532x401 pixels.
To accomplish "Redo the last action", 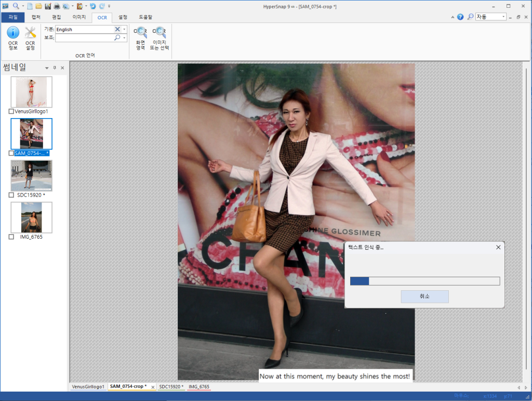I will (102, 6).
